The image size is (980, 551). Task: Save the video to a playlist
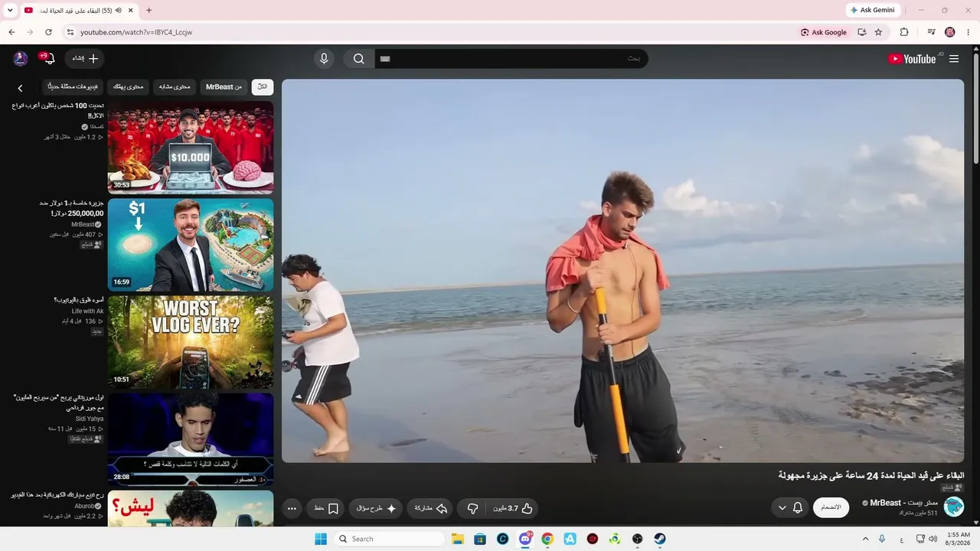click(327, 508)
